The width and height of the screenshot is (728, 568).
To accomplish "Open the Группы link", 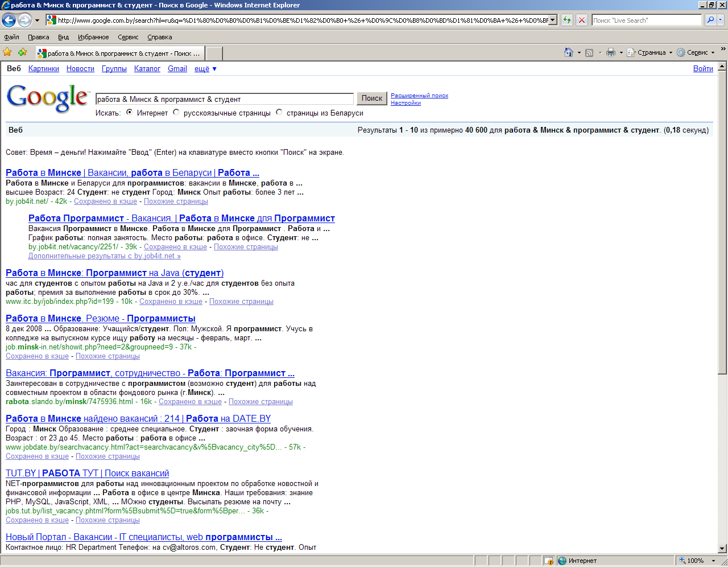I will (114, 69).
